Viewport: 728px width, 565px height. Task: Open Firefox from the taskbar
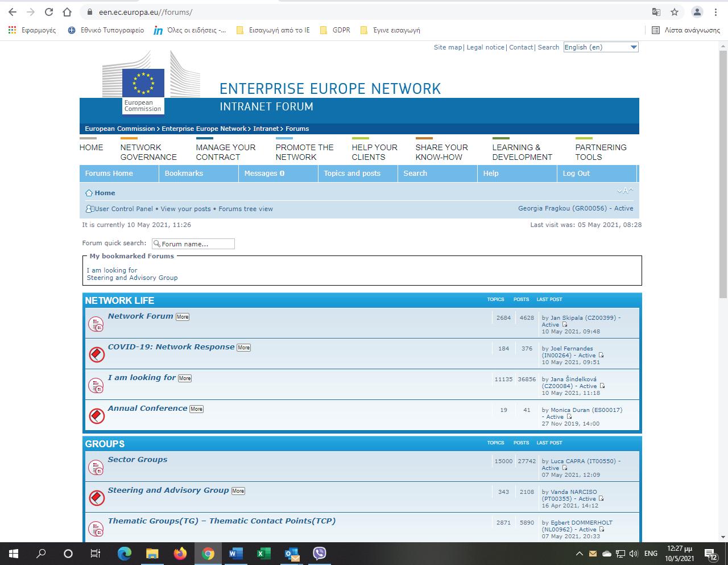(180, 553)
